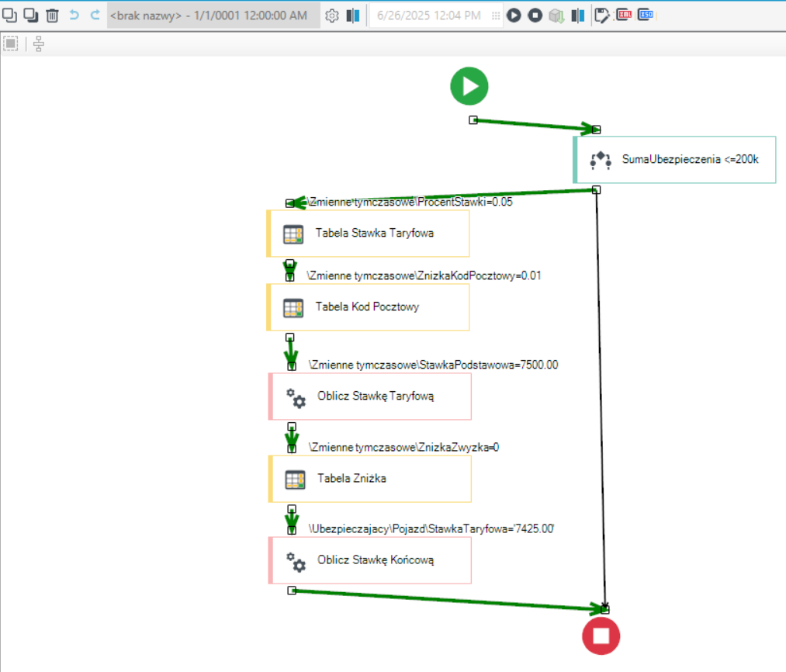Screen dimensions: 786x672
Task: Click the shadowed duplicate-squares icon
Action: click(x=31, y=16)
